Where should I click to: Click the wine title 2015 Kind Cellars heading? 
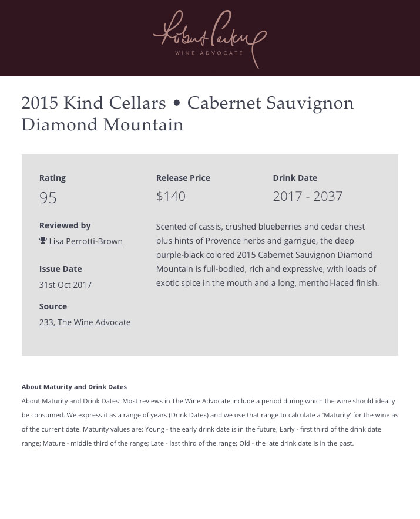pos(187,113)
